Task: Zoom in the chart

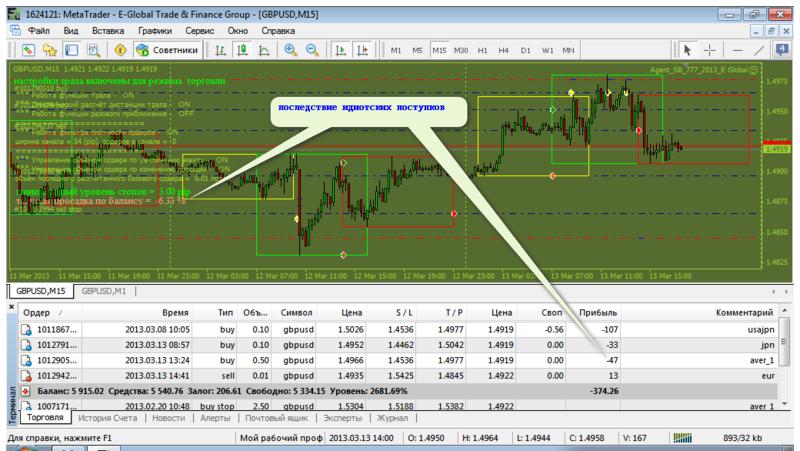Action: pyautogui.click(x=291, y=50)
